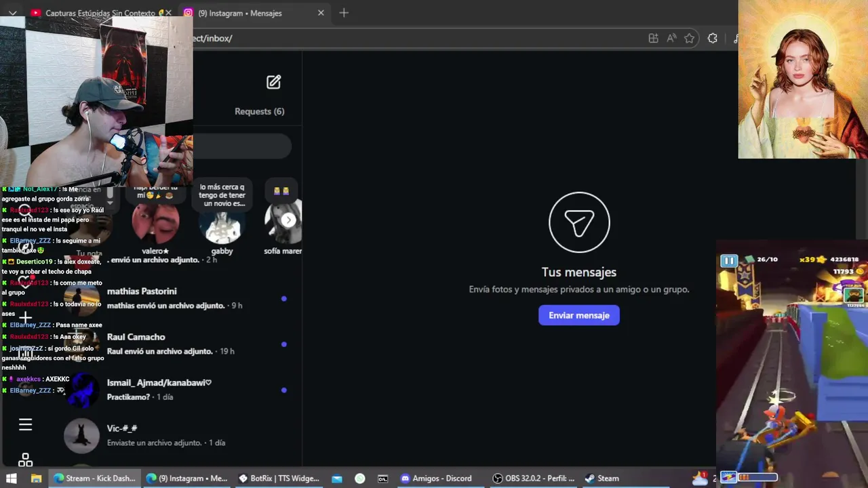Click the Edge extensions puzzle icon
The height and width of the screenshot is (488, 868).
click(x=712, y=39)
